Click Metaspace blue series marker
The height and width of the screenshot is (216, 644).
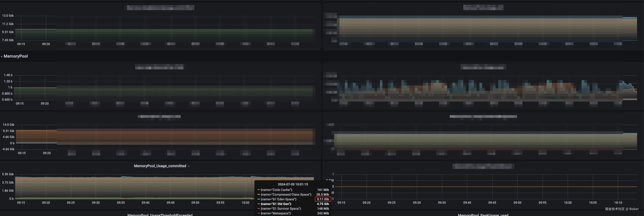coord(259,213)
